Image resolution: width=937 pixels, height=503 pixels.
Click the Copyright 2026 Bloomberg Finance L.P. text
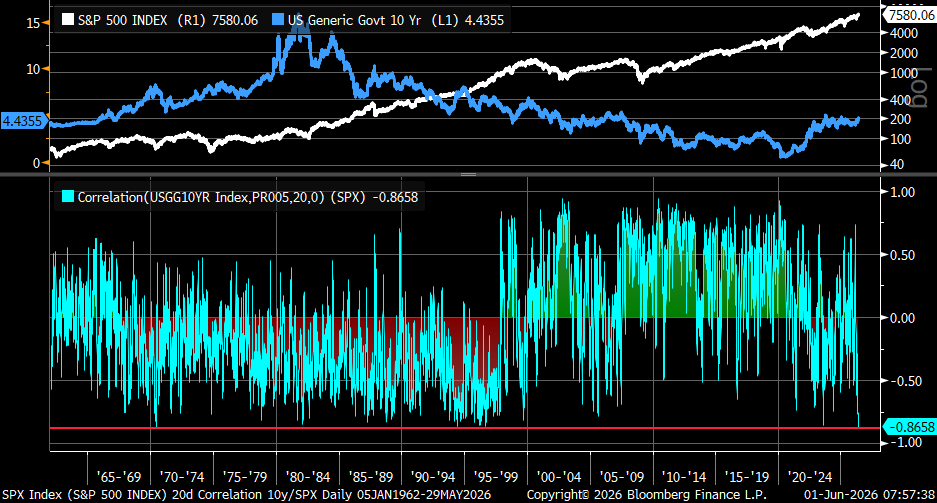pyautogui.click(x=646, y=495)
